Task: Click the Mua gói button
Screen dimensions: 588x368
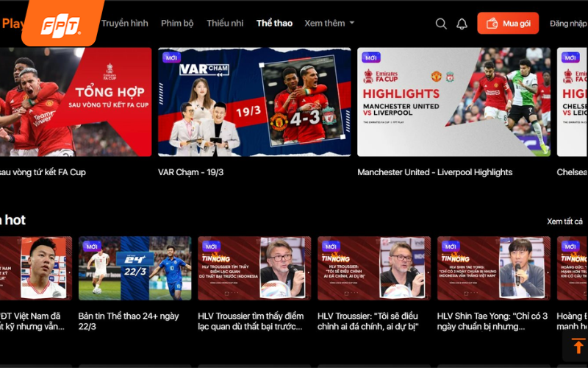Action: tap(508, 24)
